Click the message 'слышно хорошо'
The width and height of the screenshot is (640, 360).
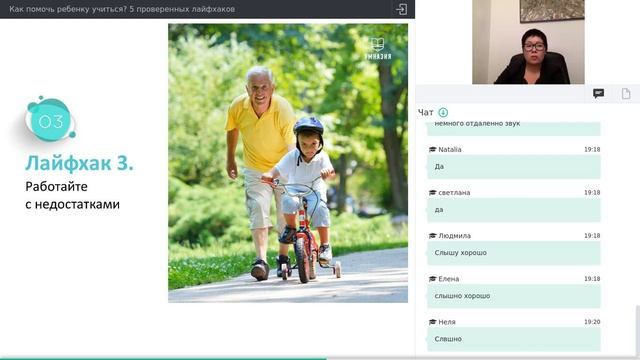tap(514, 296)
